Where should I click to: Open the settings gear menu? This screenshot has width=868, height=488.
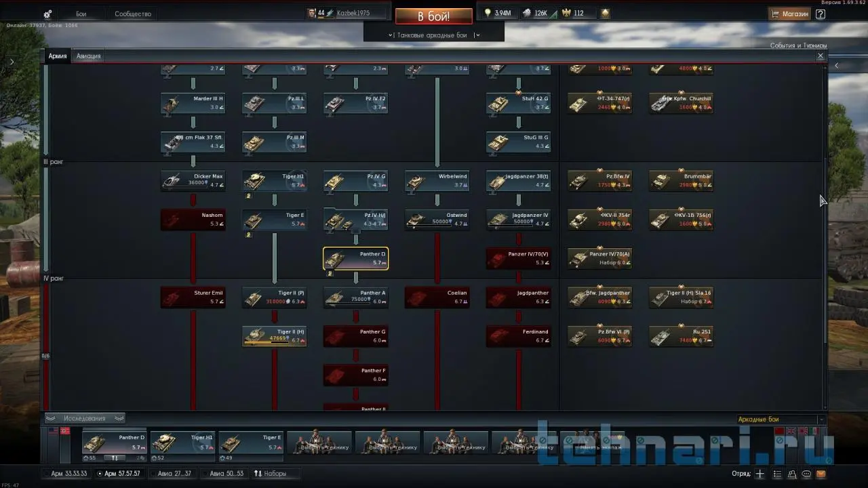(x=47, y=14)
